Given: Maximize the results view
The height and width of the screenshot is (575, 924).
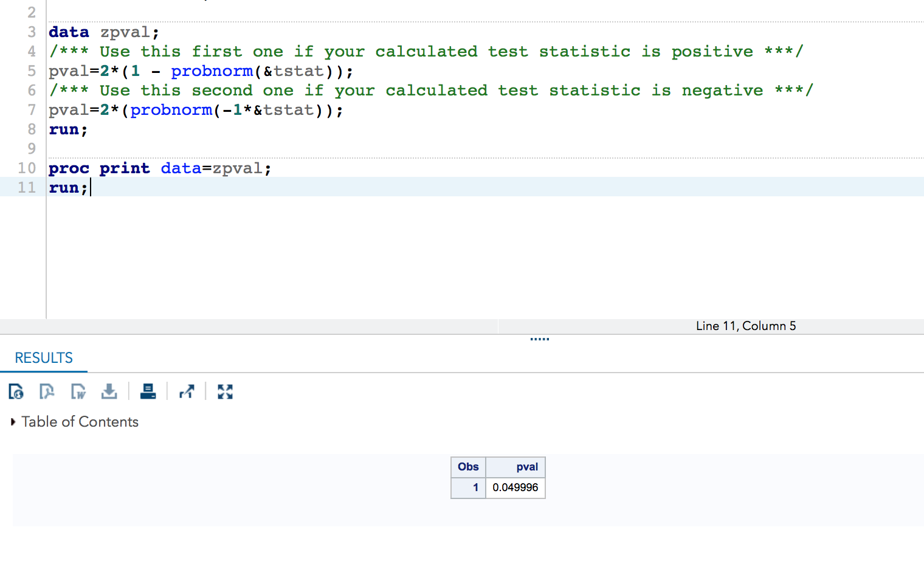Looking at the screenshot, I should (x=225, y=391).
